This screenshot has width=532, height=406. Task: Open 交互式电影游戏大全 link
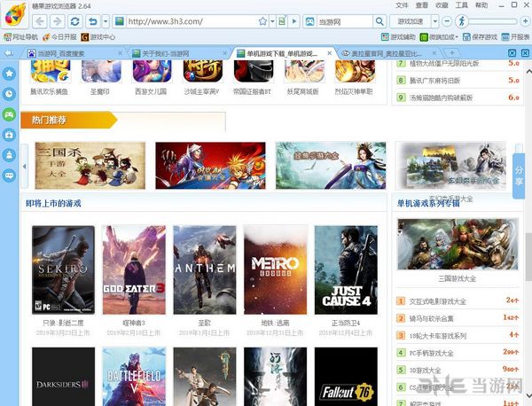tap(438, 301)
